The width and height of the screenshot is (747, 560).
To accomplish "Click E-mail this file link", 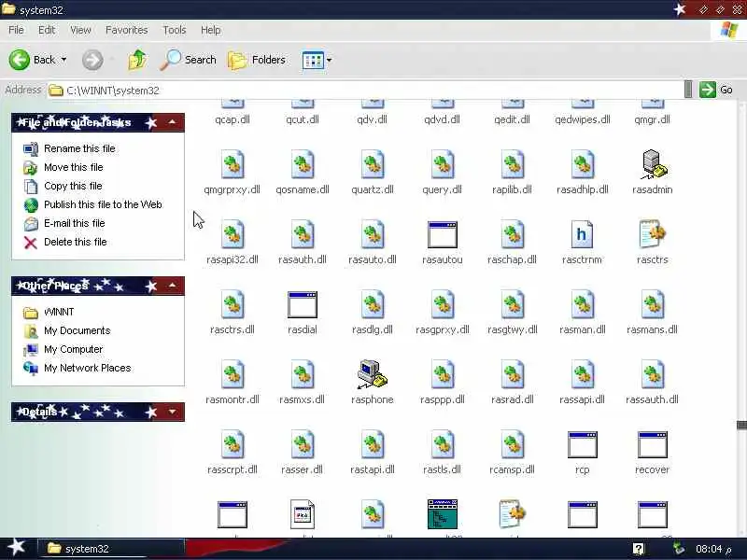I will pos(75,223).
